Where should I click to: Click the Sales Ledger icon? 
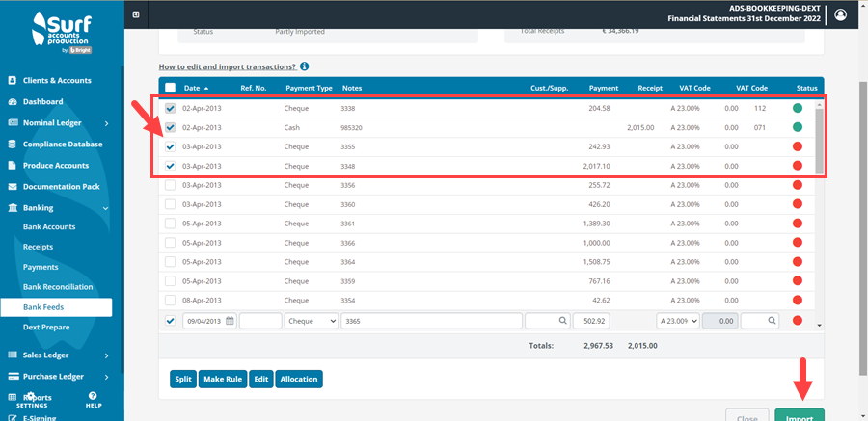[13, 355]
